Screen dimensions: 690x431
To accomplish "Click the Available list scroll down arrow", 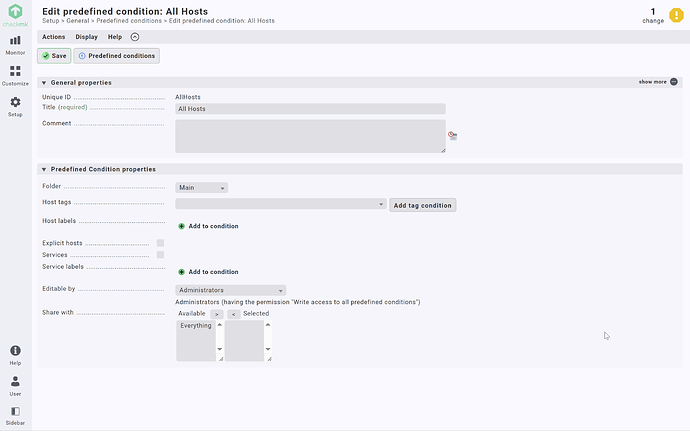I will (220, 349).
